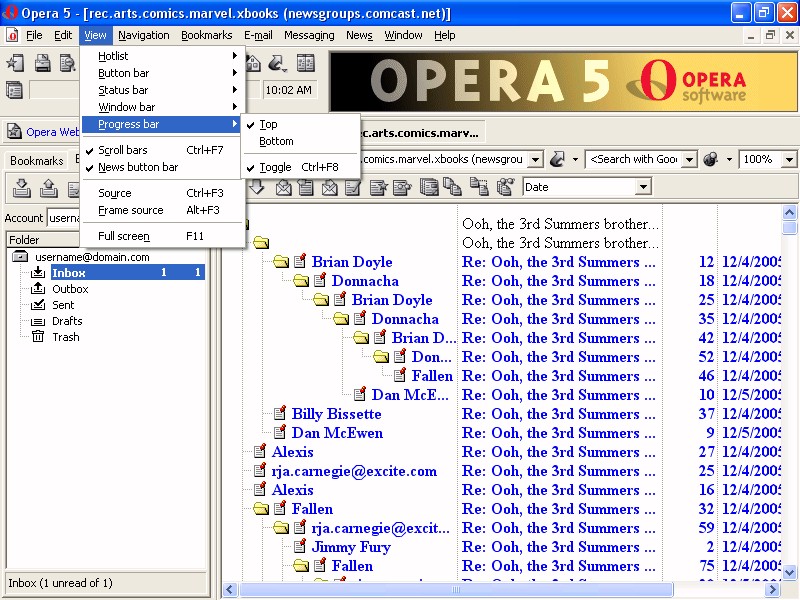Choose Source from the View menu
Viewport: 800px width, 600px height.
coord(162,193)
